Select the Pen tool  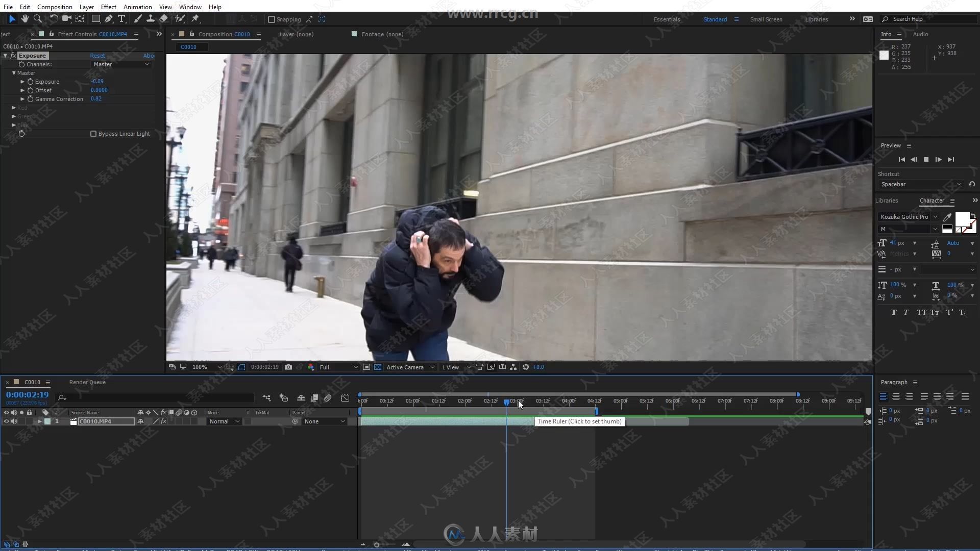click(108, 19)
